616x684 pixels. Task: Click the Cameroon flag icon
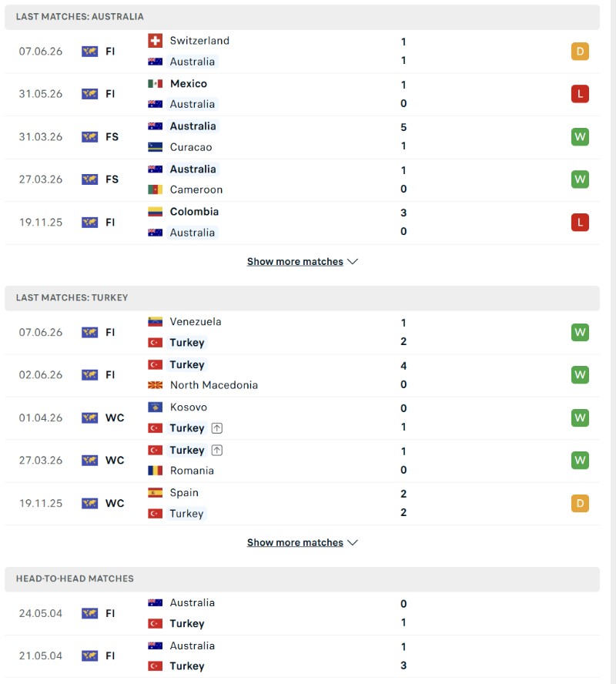[x=156, y=189]
